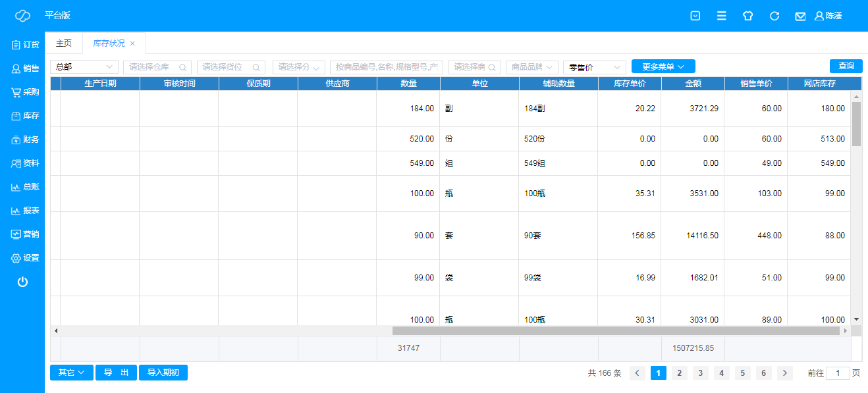Go to page 2

680,373
